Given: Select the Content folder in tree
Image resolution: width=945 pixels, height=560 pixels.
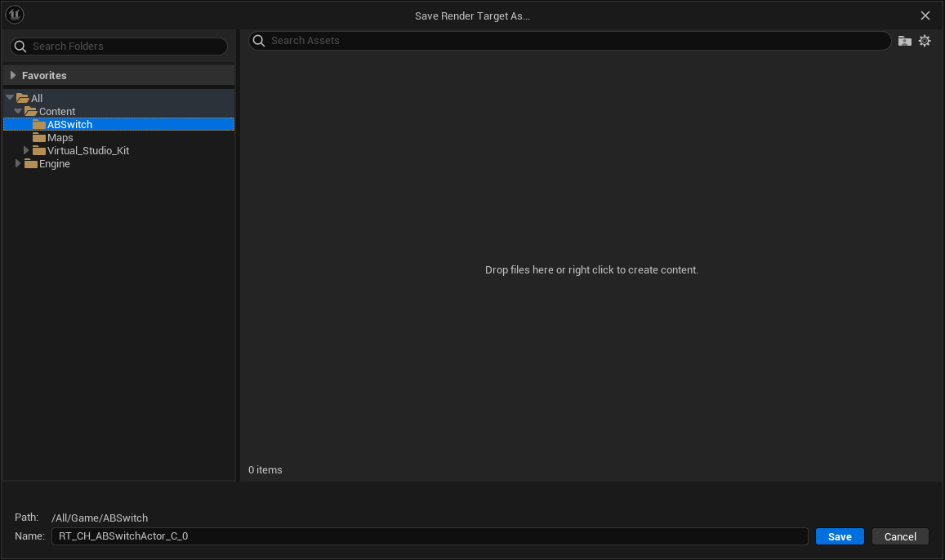Looking at the screenshot, I should (x=57, y=112).
